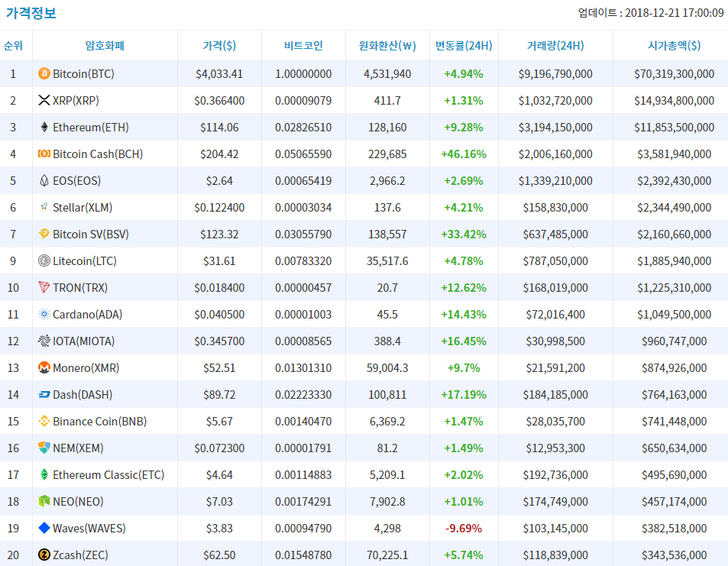
Task: Open the Litecoin(LTC) name link
Action: pyautogui.click(x=85, y=261)
